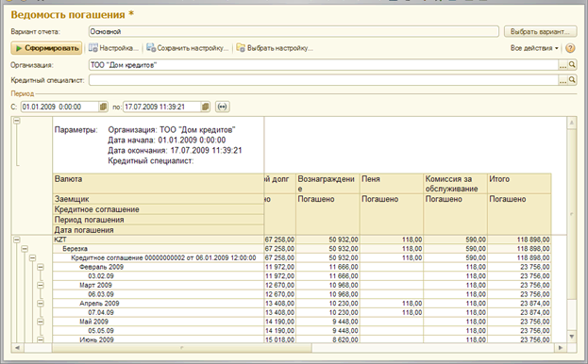Select the KZT row cell

tap(159, 240)
